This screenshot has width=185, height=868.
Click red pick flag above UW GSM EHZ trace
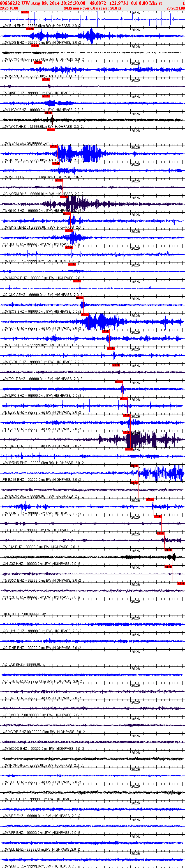tap(150, 500)
